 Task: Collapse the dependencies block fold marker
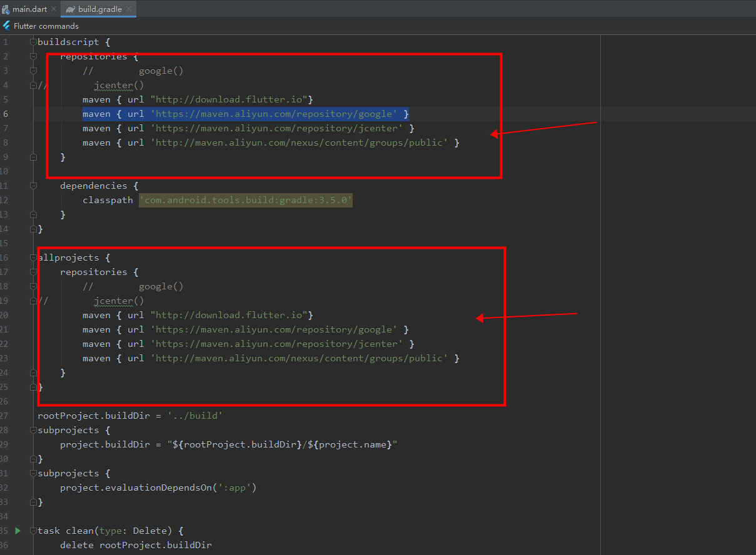coord(33,186)
